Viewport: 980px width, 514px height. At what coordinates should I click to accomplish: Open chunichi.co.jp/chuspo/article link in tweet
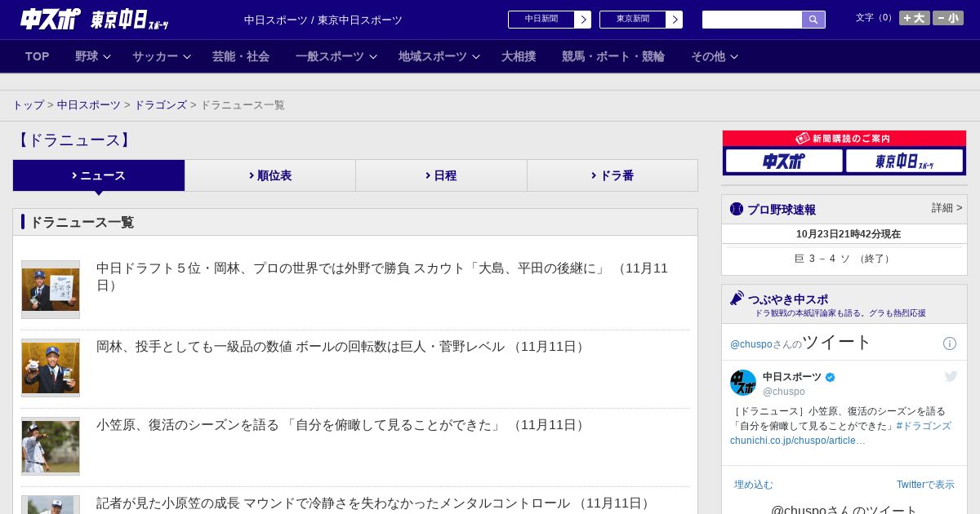click(x=797, y=441)
